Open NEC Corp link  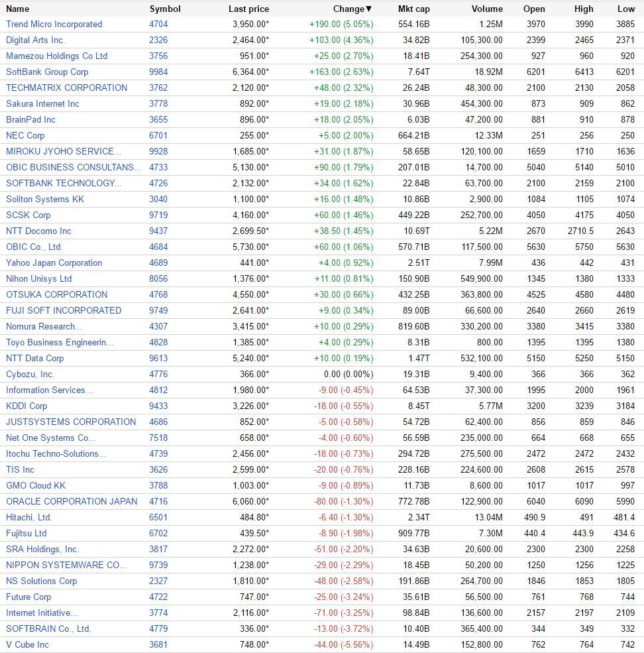pos(25,135)
